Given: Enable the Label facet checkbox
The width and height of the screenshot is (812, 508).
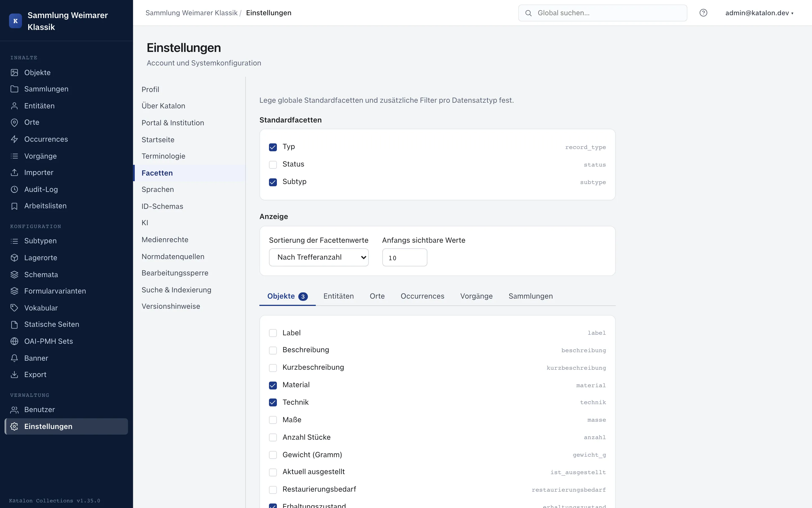Looking at the screenshot, I should [x=273, y=333].
